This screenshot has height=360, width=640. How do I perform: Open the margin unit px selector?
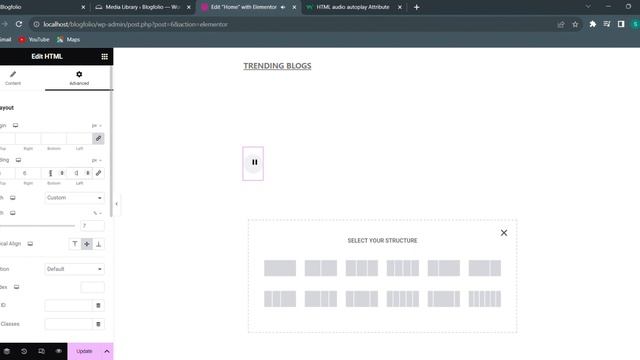[97, 126]
